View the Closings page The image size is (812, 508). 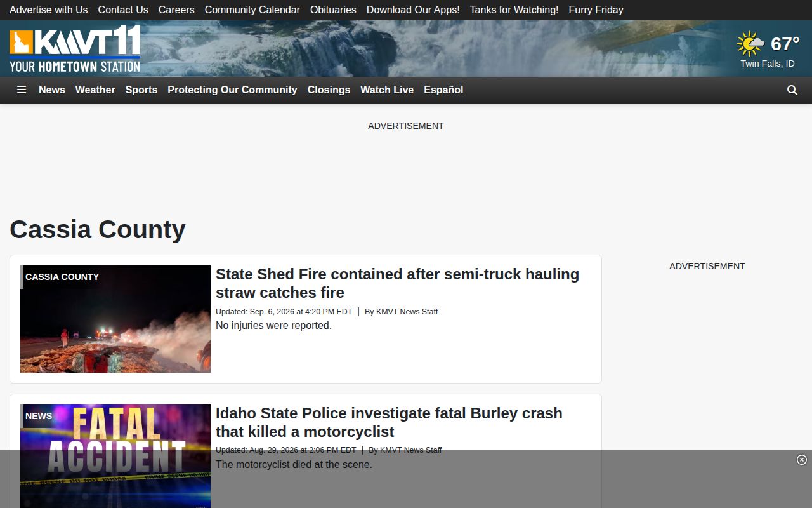click(x=329, y=90)
